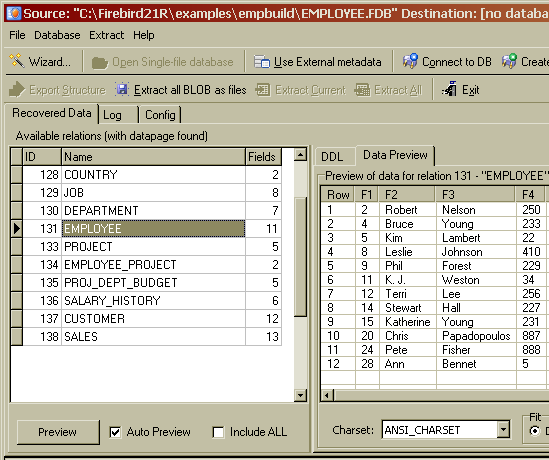The height and width of the screenshot is (460, 549).
Task: Open the Help menu
Action: (x=144, y=35)
